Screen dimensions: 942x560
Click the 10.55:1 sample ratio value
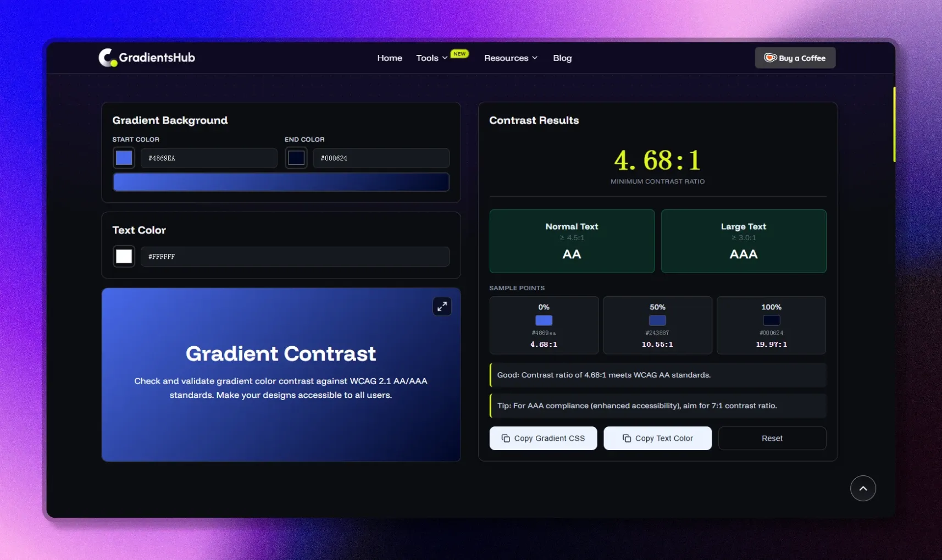click(x=657, y=345)
